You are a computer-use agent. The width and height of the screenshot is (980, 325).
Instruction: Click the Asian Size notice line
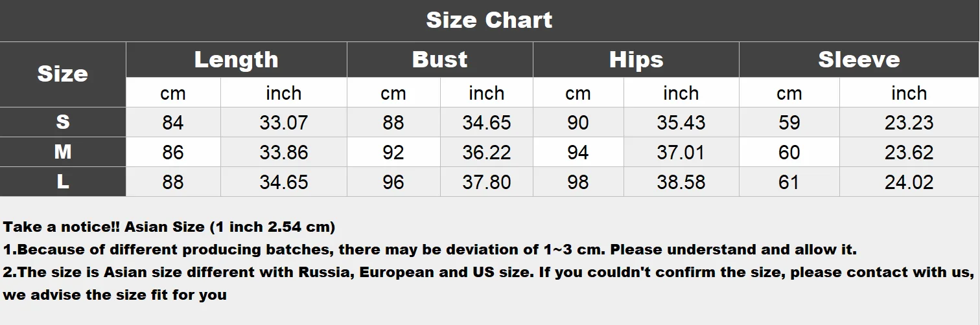pyautogui.click(x=169, y=227)
